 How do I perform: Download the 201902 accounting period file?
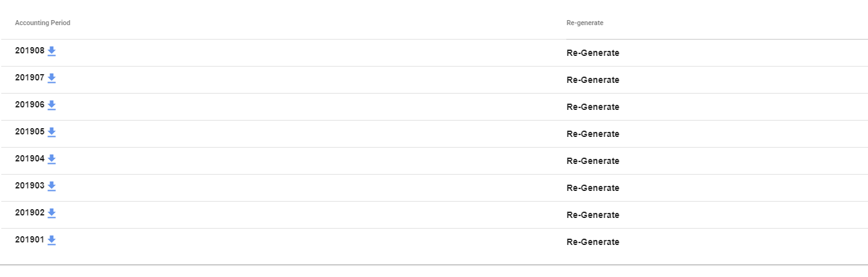coord(51,213)
